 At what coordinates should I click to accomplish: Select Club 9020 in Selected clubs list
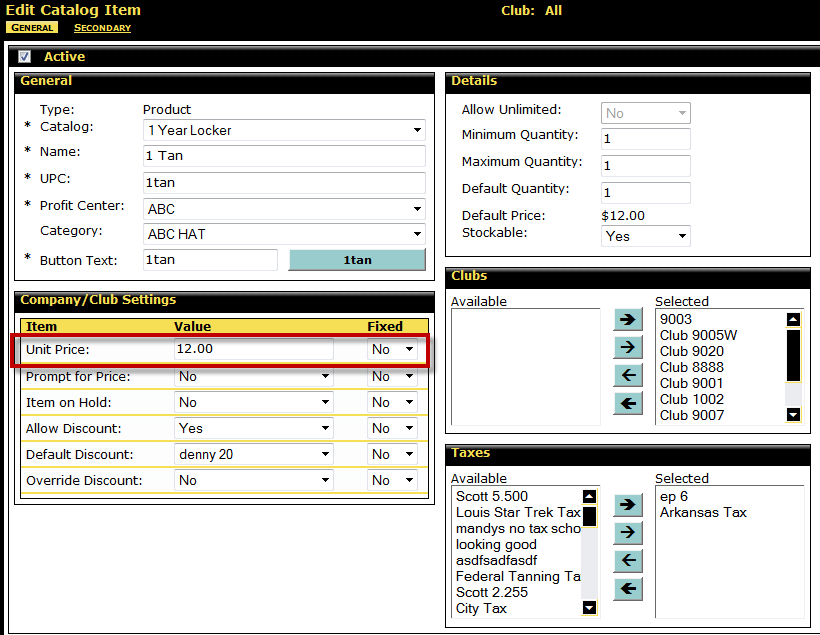click(x=692, y=351)
